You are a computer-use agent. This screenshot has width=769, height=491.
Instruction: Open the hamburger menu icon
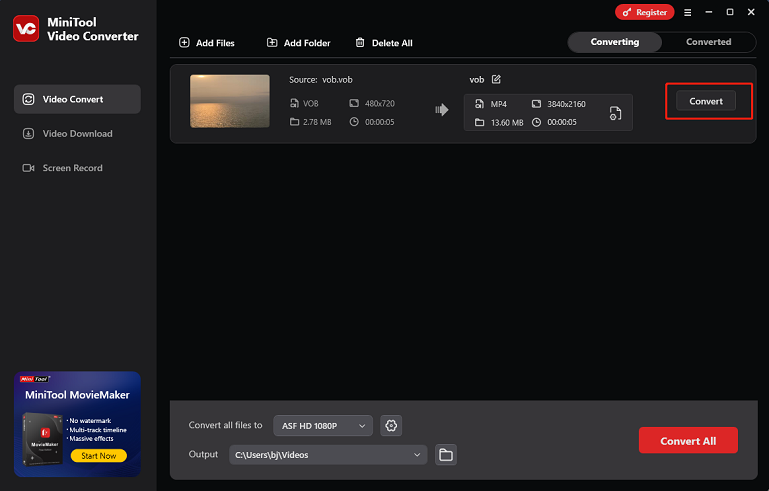[x=688, y=12]
